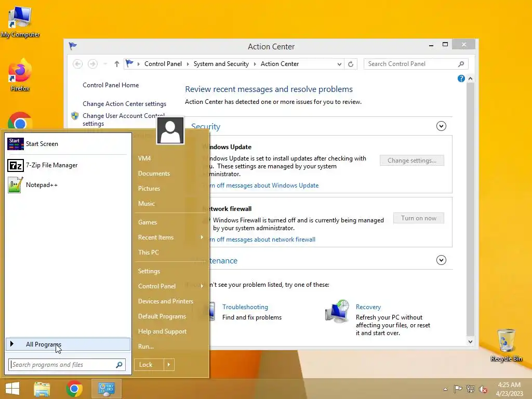Click the Lock button
This screenshot has width=532, height=399.
tap(149, 365)
